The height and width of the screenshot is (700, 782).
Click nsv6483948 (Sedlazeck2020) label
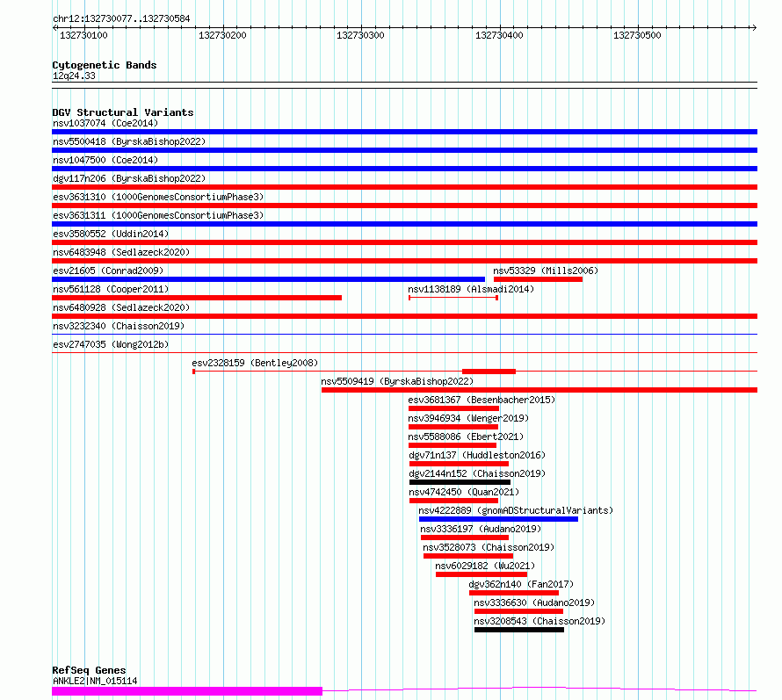click(x=121, y=252)
